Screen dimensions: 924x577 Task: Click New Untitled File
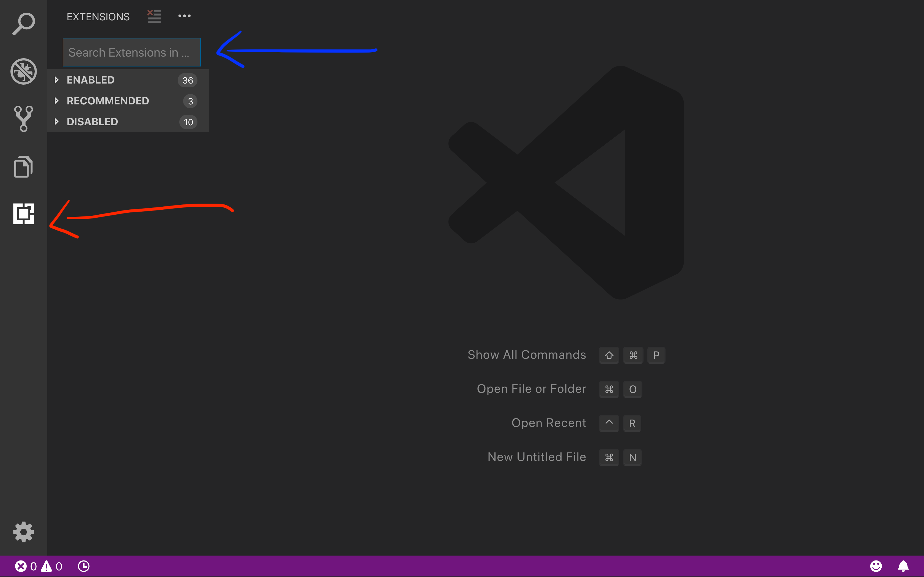click(537, 456)
